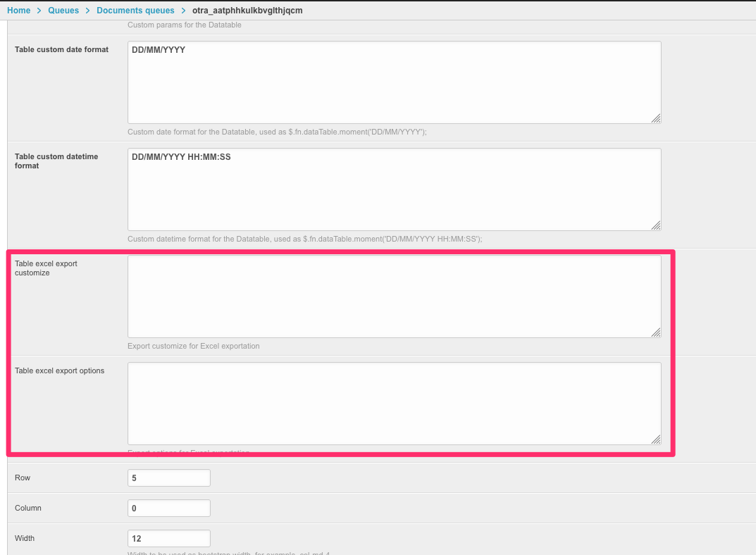The width and height of the screenshot is (756, 555).
Task: Click the Row input field
Action: pos(169,478)
